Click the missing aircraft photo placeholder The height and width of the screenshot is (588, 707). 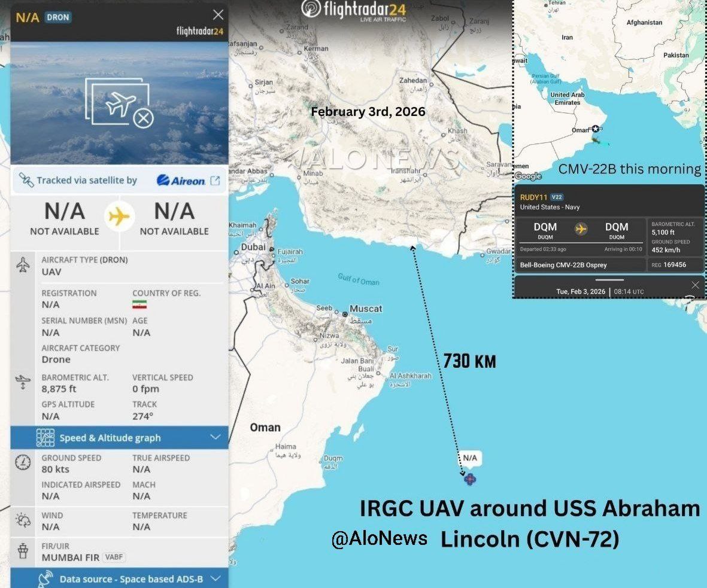click(x=119, y=103)
